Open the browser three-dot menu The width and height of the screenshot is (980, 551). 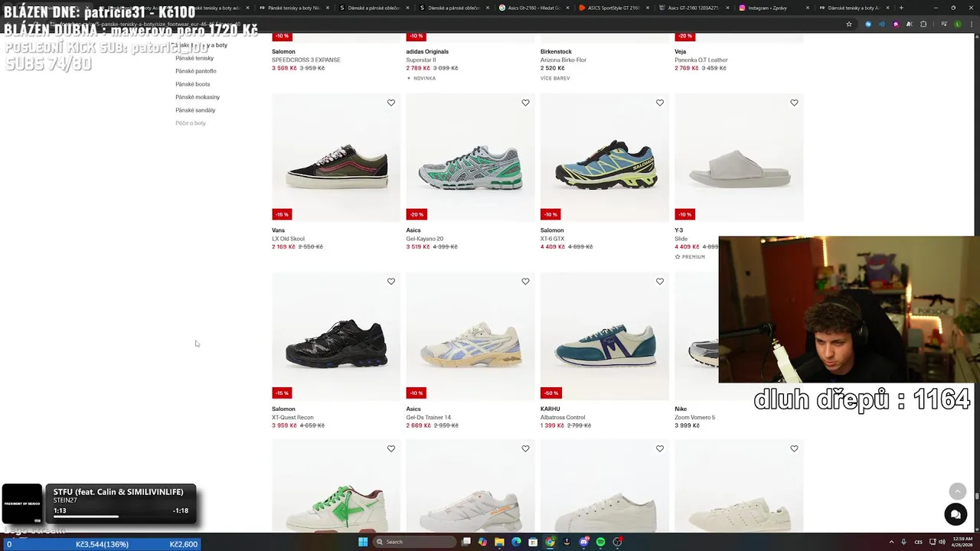coord(971,24)
